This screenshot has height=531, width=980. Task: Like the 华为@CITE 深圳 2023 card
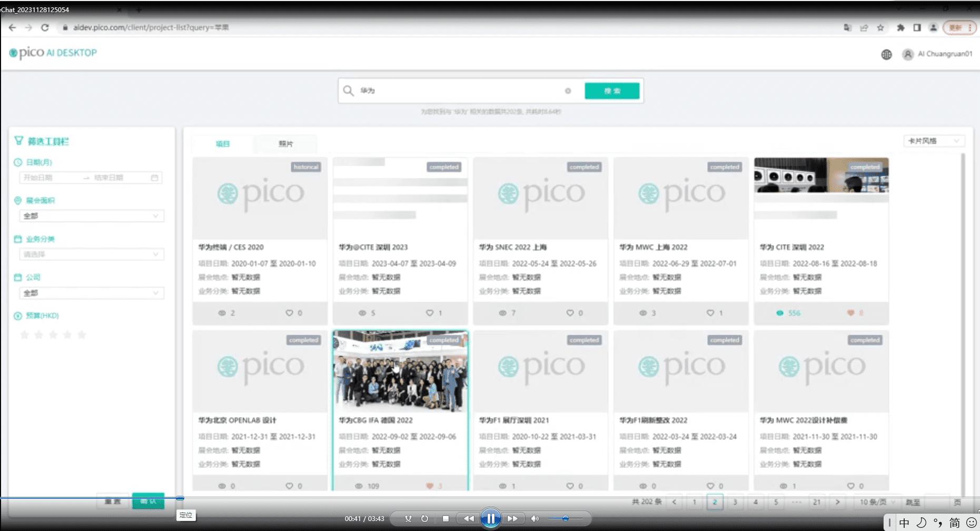click(430, 313)
